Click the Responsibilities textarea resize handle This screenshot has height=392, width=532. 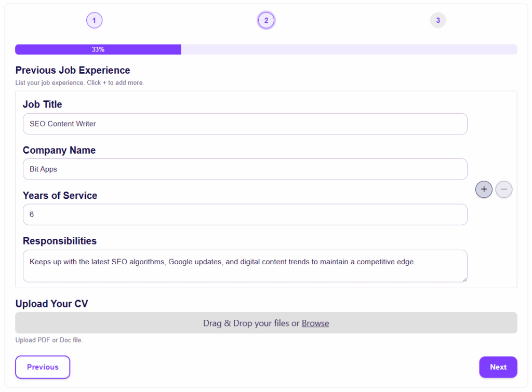tap(464, 279)
